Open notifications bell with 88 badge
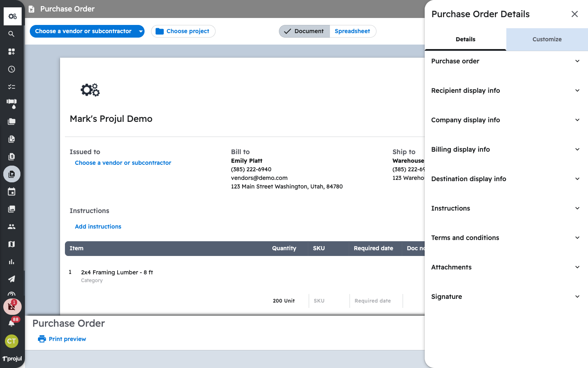The width and height of the screenshot is (588, 368). [x=11, y=323]
